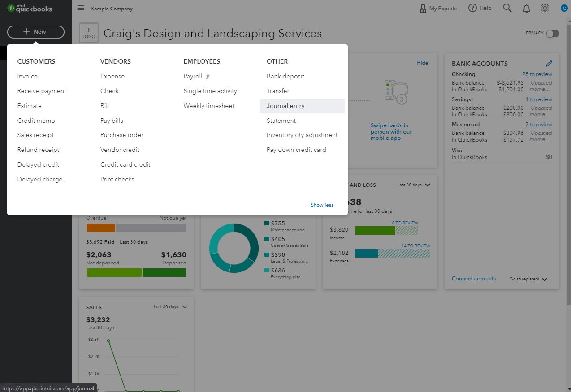View notifications bell

click(527, 8)
